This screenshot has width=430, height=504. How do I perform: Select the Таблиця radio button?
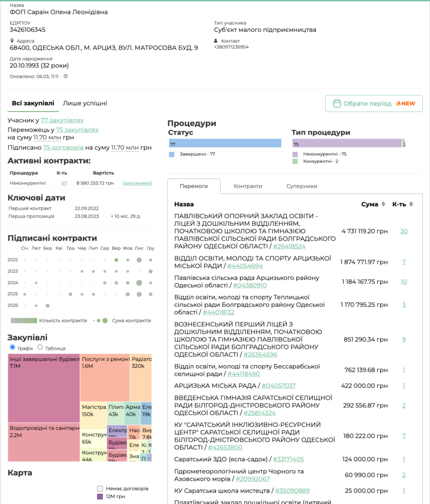pyautogui.click(x=40, y=347)
